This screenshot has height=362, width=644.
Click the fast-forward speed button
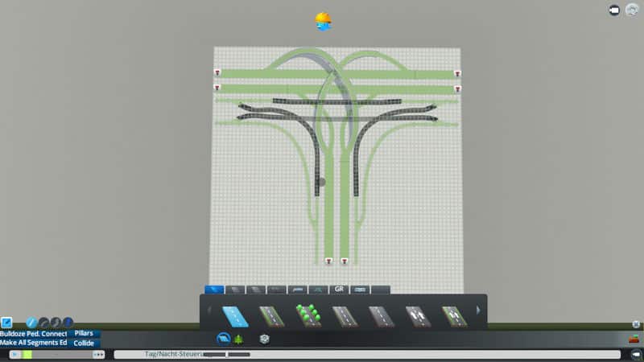[98, 354]
